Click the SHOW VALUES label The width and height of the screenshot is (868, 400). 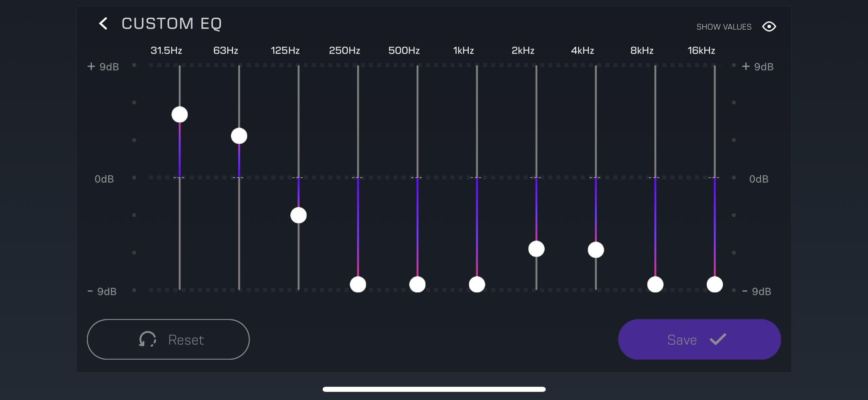(x=724, y=27)
